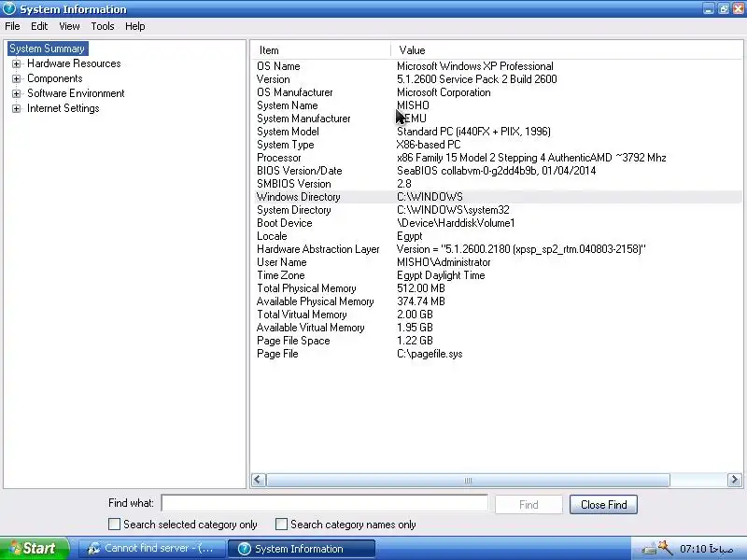Open the File menu
The height and width of the screenshot is (560, 747).
[x=12, y=26]
